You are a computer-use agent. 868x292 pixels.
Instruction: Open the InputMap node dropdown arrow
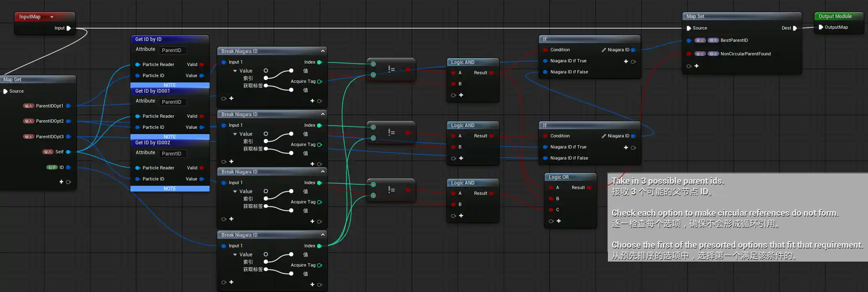coord(52,17)
